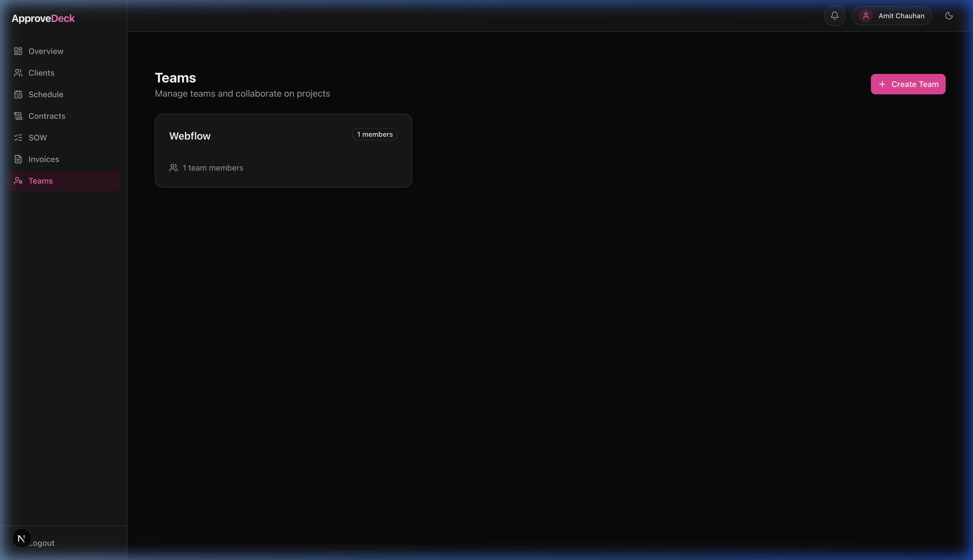This screenshot has height=560, width=973.
Task: Open the Next.js dev tools indicator
Action: (21, 538)
